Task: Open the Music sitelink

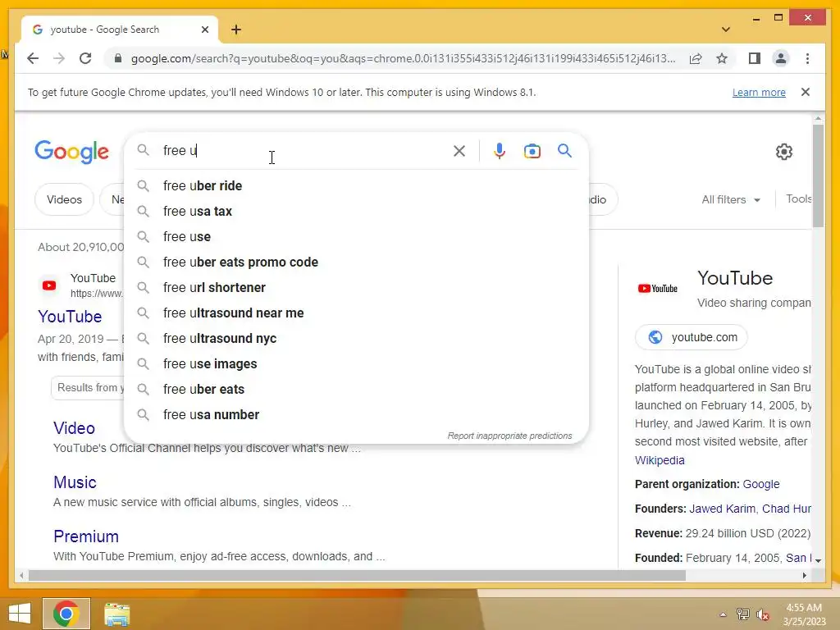Action: (x=75, y=482)
